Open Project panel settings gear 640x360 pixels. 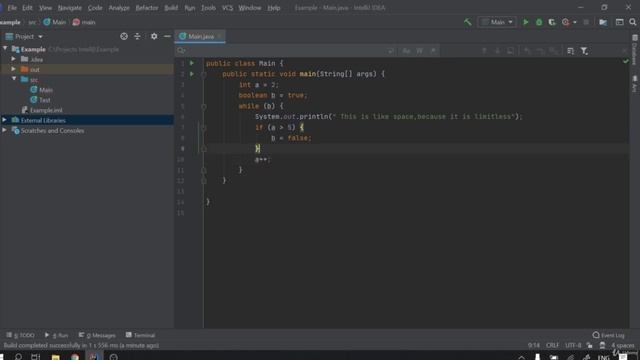[x=154, y=36]
